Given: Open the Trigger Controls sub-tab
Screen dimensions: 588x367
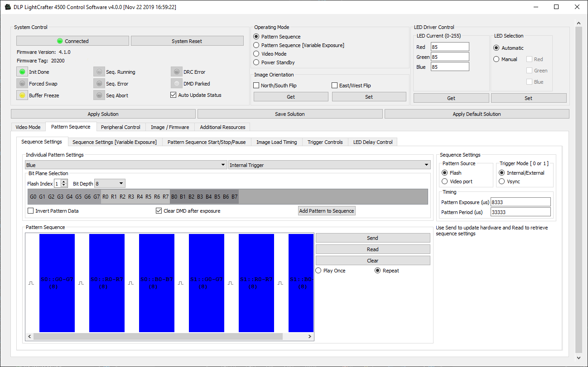Looking at the screenshot, I should [325, 142].
